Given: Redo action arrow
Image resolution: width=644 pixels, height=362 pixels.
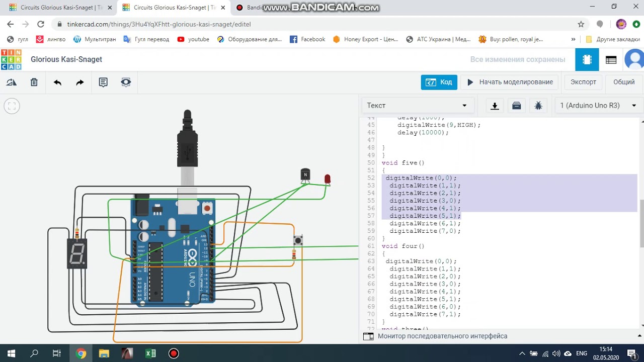Looking at the screenshot, I should (80, 82).
